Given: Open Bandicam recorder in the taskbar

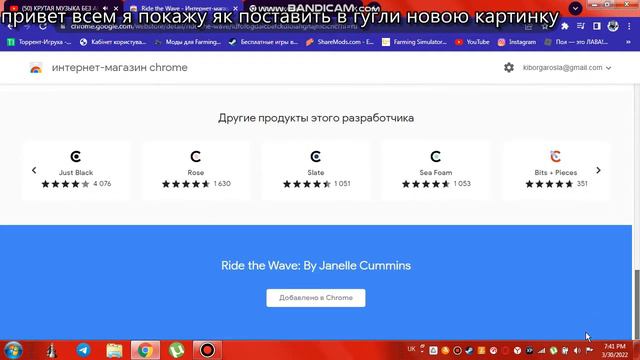Looking at the screenshot, I should click(207, 350).
